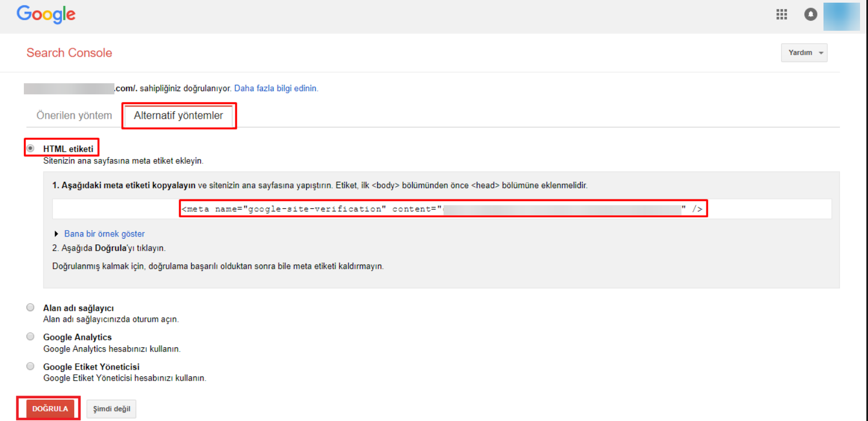
Task: Click the text 'Sitenizin ana sayfasına meta etiket ekleyin.'
Action: click(123, 161)
